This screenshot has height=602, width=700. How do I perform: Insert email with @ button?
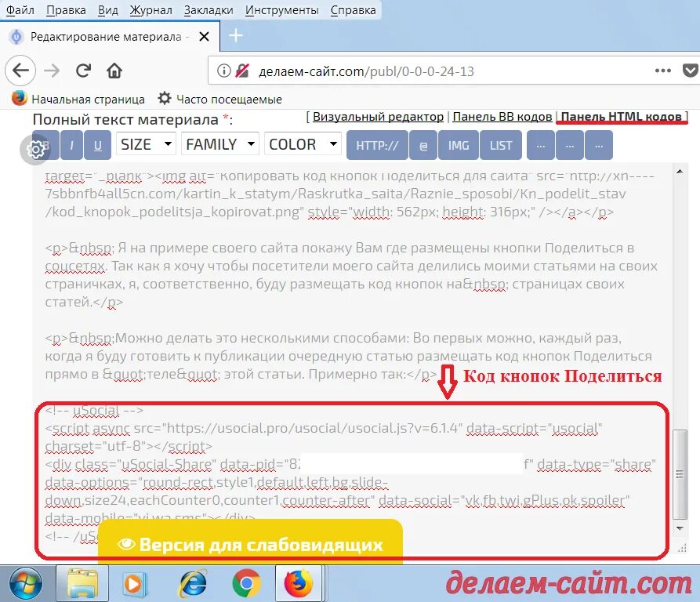423,145
